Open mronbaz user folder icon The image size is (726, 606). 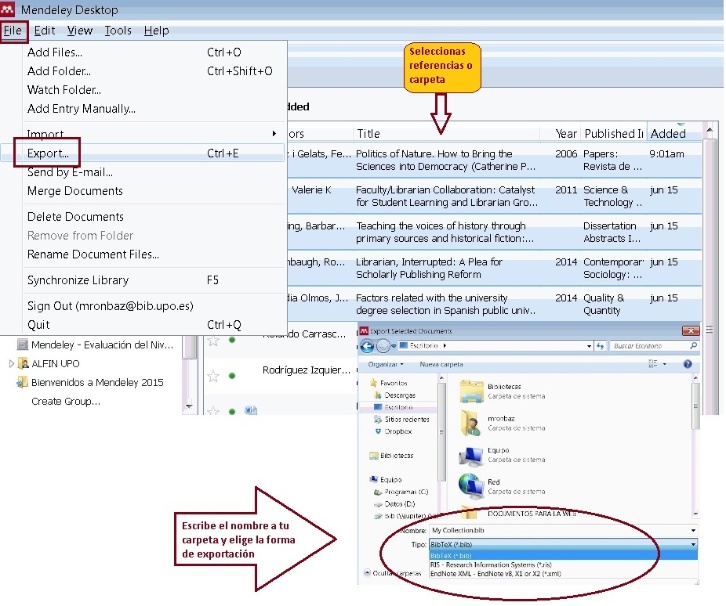(471, 423)
